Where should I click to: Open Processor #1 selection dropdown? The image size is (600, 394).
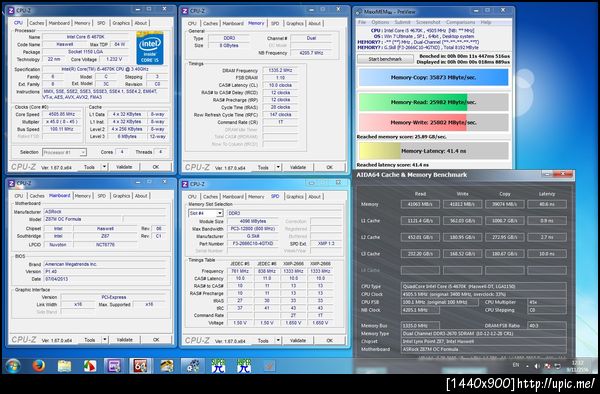click(x=83, y=152)
